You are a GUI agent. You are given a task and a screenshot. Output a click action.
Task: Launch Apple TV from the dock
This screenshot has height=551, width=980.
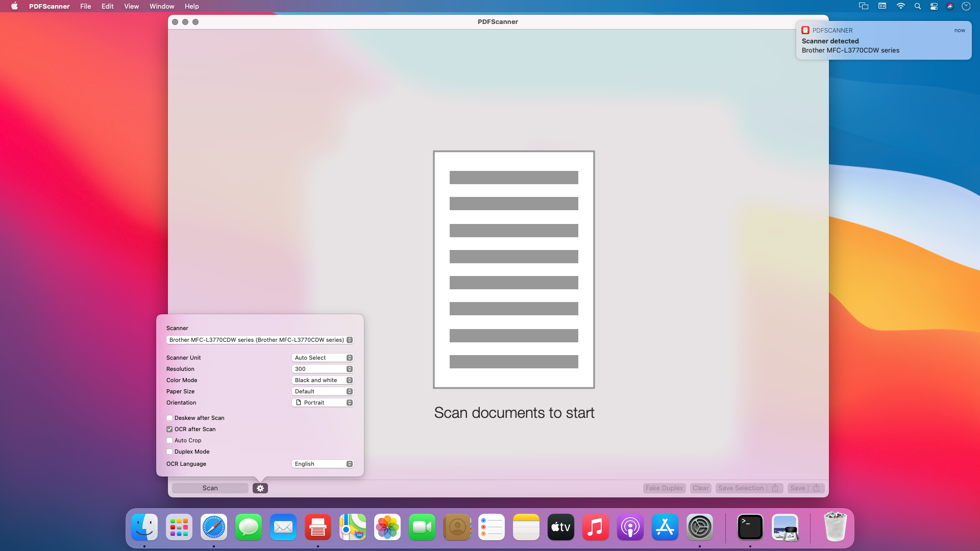point(561,527)
